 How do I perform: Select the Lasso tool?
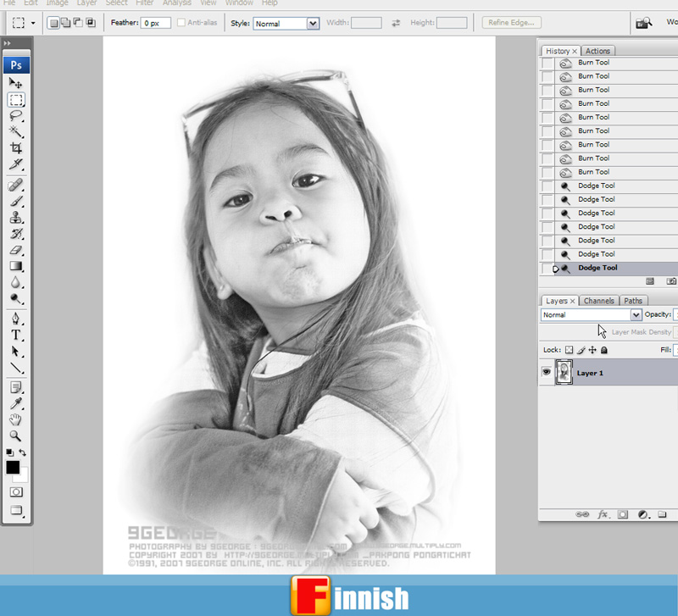[15, 116]
